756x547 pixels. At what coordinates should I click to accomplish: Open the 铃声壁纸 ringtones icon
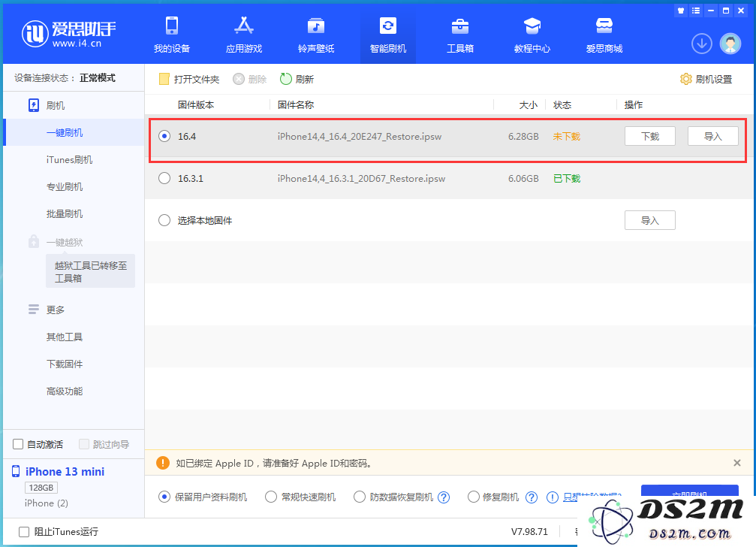click(316, 26)
